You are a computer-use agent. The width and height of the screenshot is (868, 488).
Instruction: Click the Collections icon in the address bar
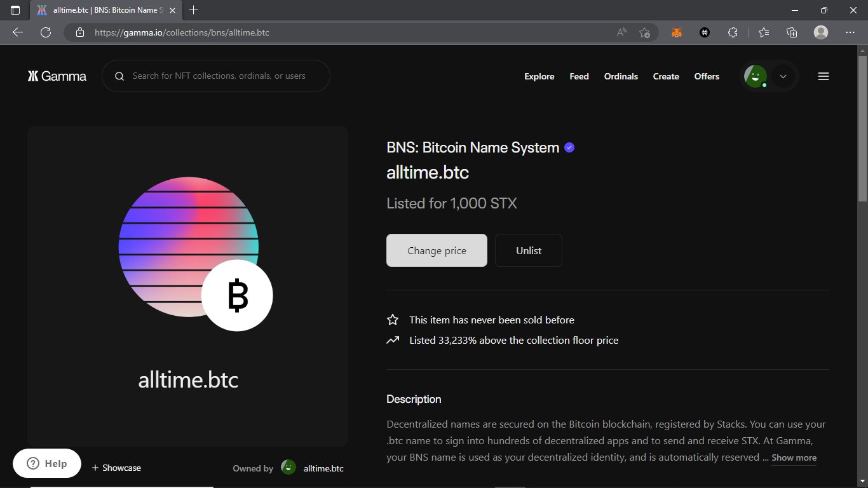(x=791, y=32)
